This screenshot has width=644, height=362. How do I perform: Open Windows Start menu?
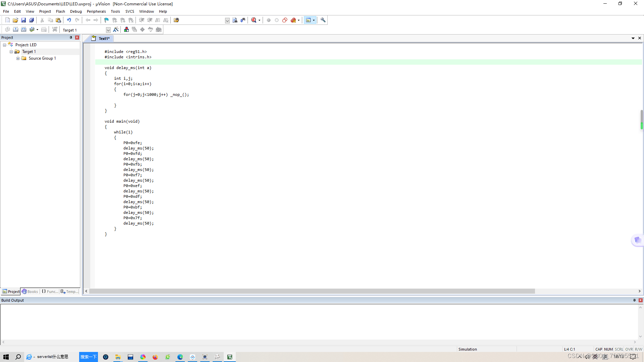click(x=6, y=357)
